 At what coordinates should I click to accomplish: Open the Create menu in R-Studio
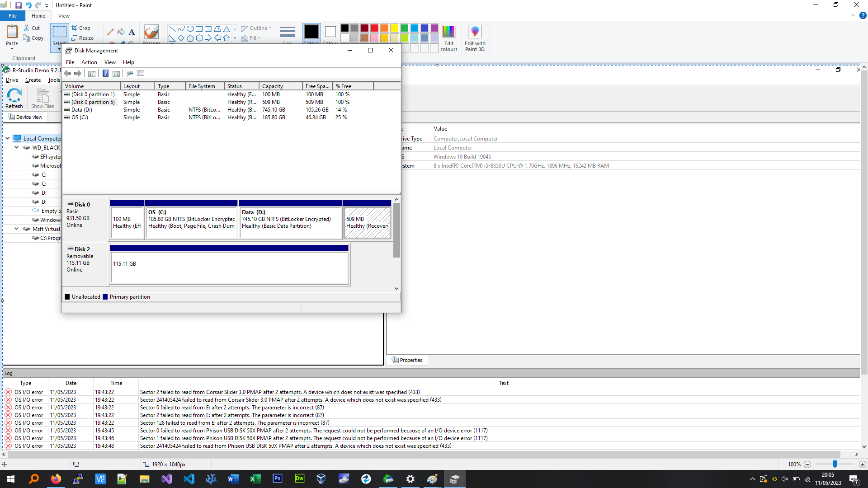coord(33,80)
